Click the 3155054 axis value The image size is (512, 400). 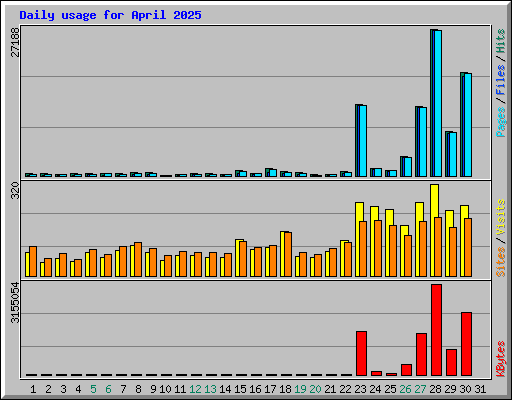[x=15, y=303]
